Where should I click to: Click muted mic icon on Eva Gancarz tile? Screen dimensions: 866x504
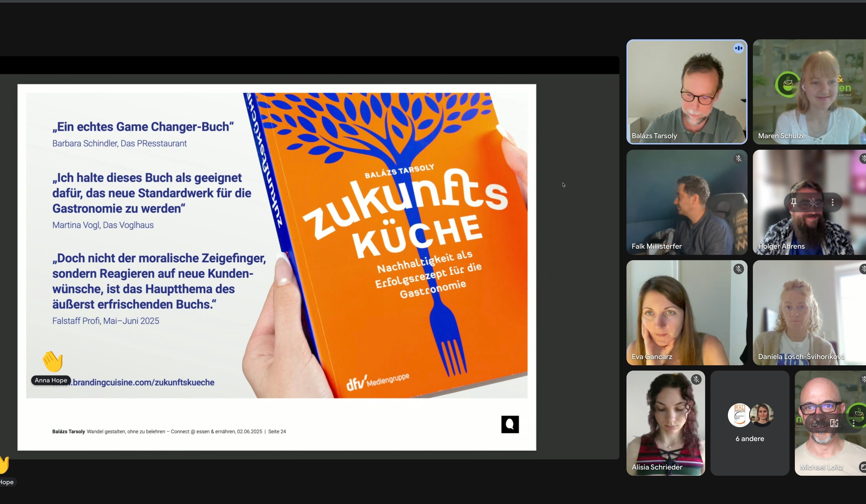coord(738,269)
